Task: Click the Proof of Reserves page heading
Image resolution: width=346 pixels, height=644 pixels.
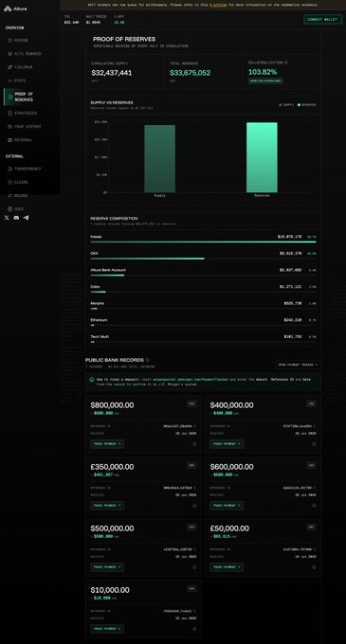Action: pyautogui.click(x=124, y=39)
